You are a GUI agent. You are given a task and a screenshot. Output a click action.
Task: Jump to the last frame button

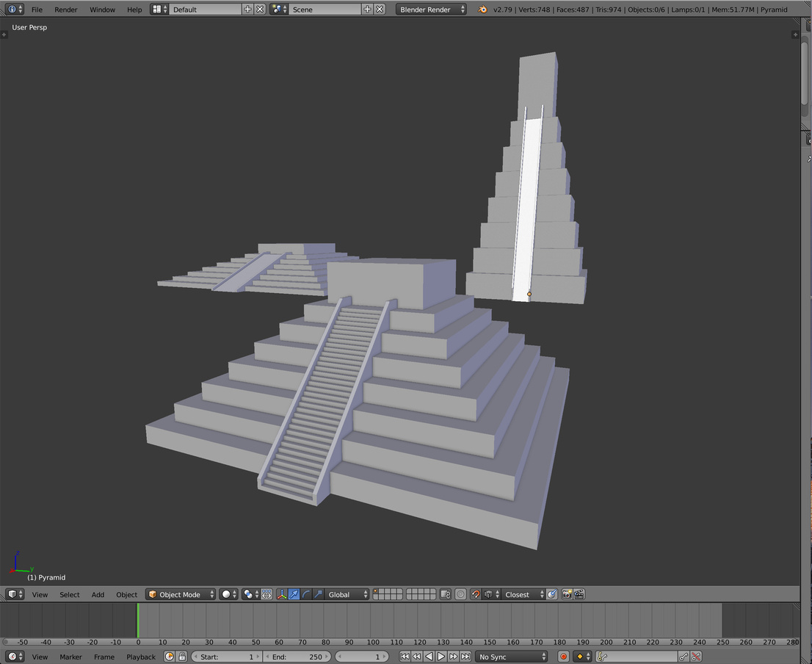(x=465, y=656)
